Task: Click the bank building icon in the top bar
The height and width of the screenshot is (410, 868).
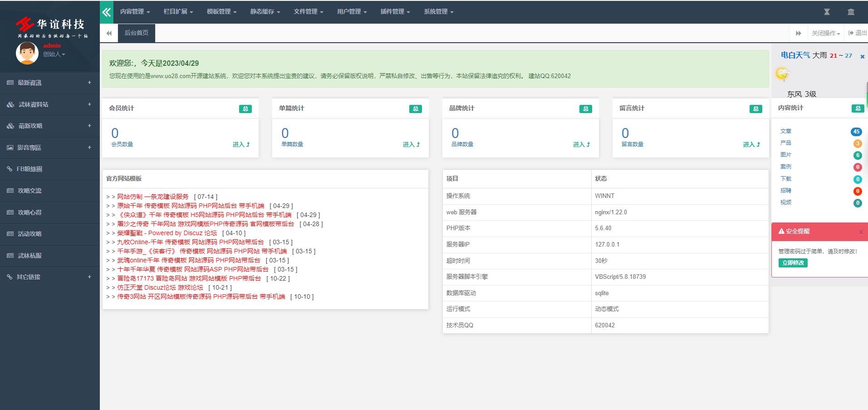Action: coord(851,12)
